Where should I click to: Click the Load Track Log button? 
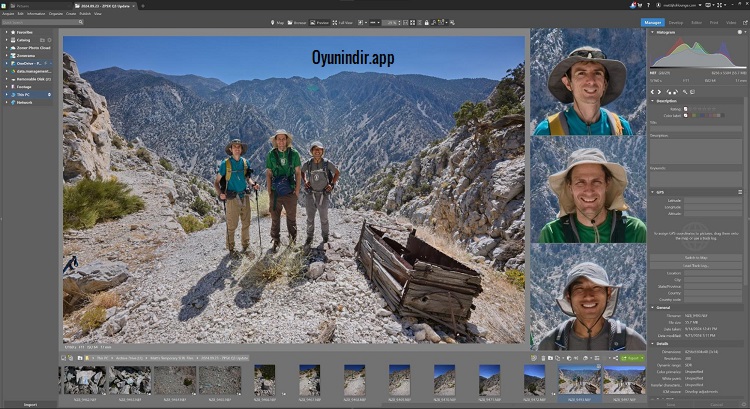point(696,265)
